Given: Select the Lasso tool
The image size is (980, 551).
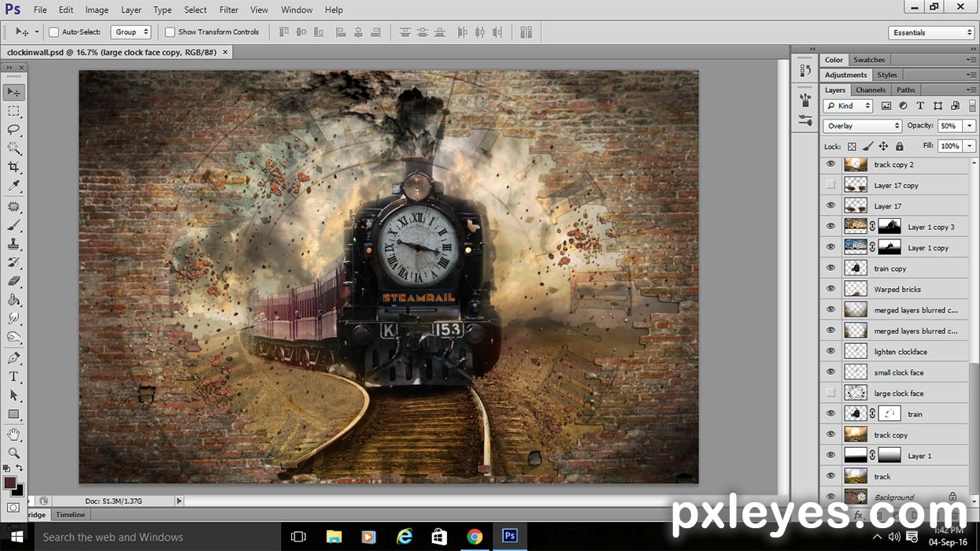Looking at the screenshot, I should coord(14,130).
